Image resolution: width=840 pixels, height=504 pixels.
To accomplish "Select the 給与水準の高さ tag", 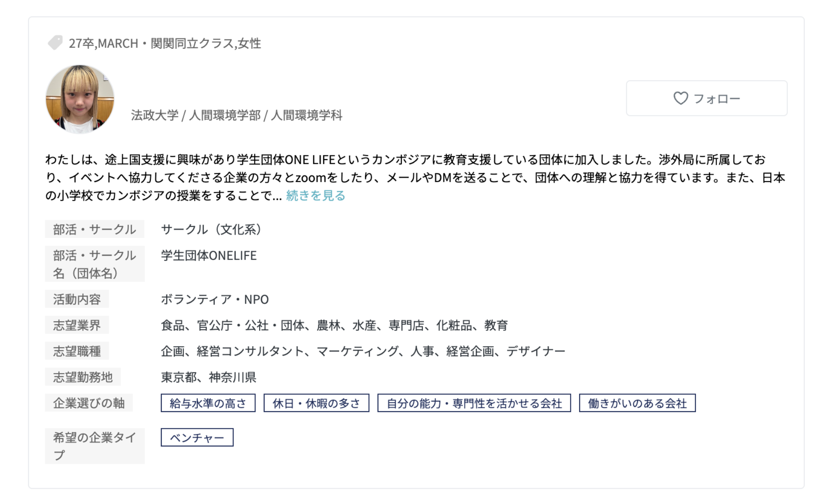I will click(x=208, y=403).
